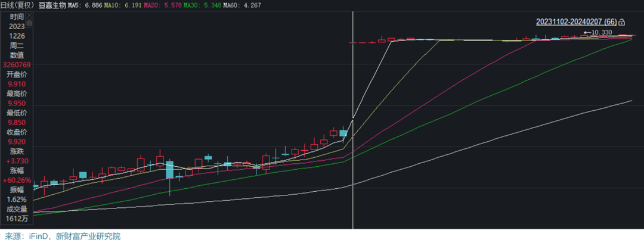Select the 3260769 value

pyautogui.click(x=17, y=65)
